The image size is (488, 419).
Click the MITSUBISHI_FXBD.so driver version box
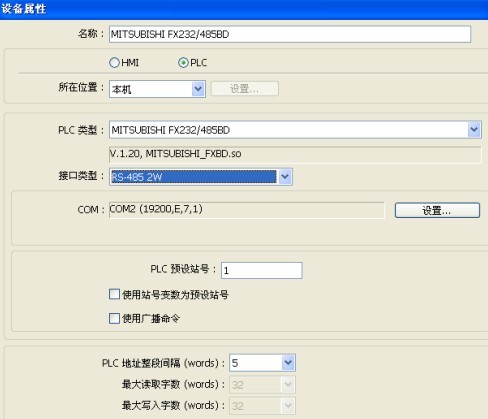[x=295, y=154]
